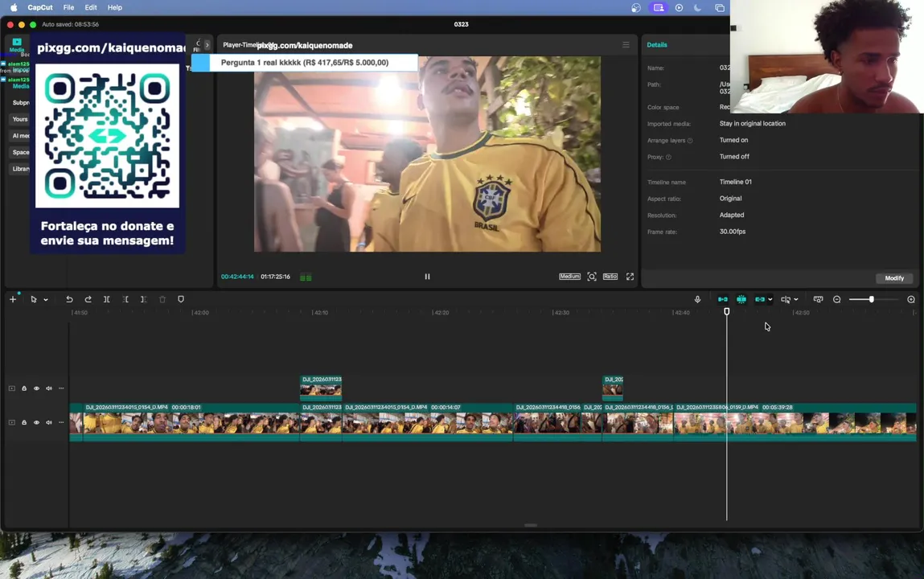
Task: Add a marker with the shield marker icon
Action: [181, 299]
